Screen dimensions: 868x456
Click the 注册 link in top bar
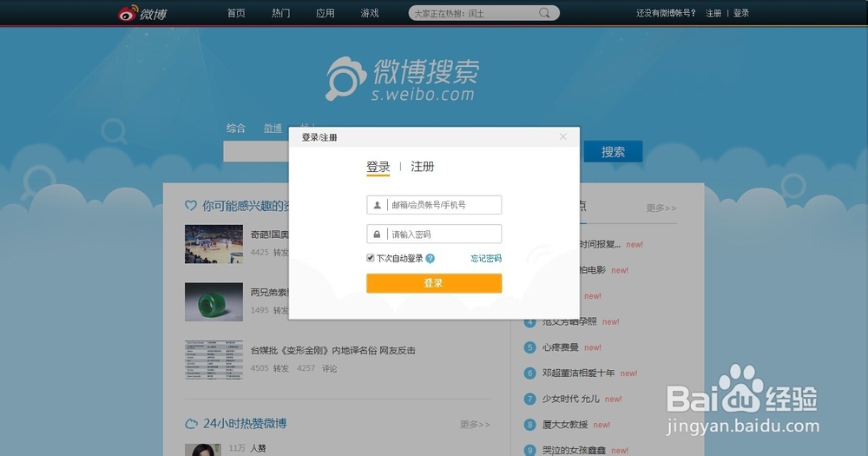pyautogui.click(x=713, y=13)
